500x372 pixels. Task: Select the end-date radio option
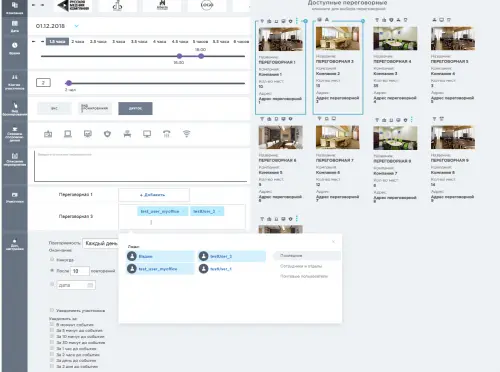point(52,284)
